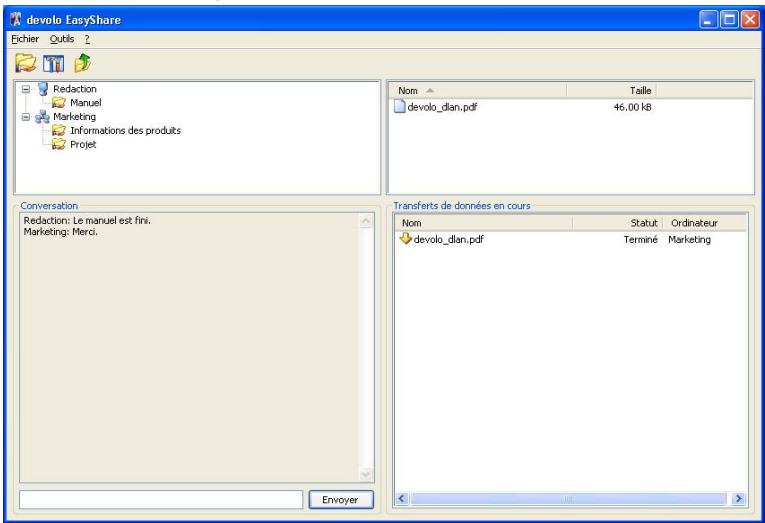Click the Taille column header
This screenshot has height=523, width=765.
point(611,90)
